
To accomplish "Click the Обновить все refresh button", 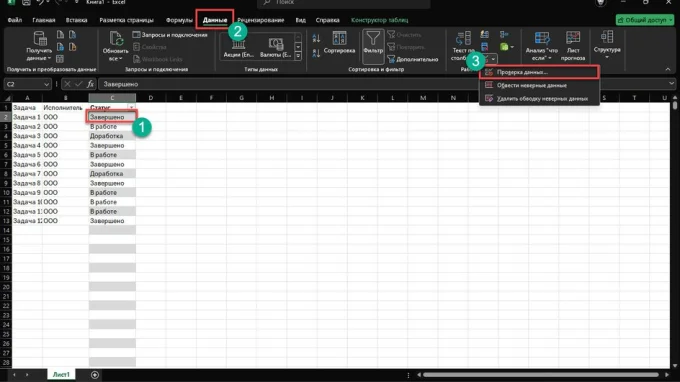I will (115, 46).
